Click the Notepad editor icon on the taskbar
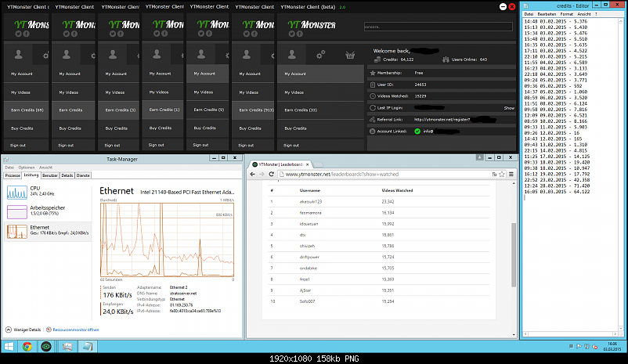 [88, 346]
